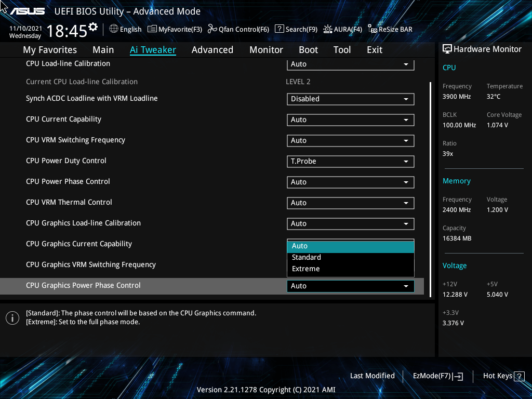This screenshot has width=532, height=399.
Task: Click CPU frequency value 3900 MHz
Action: pyautogui.click(x=457, y=97)
